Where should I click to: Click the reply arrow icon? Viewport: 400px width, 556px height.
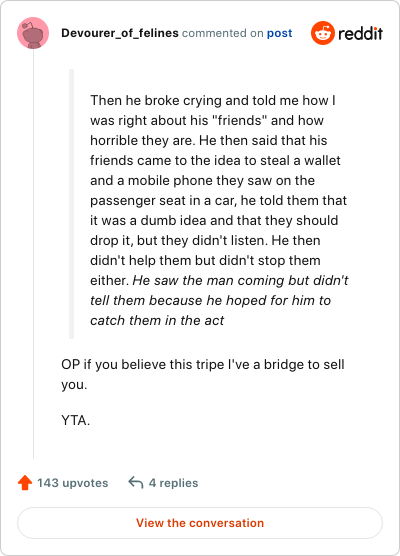(x=136, y=483)
